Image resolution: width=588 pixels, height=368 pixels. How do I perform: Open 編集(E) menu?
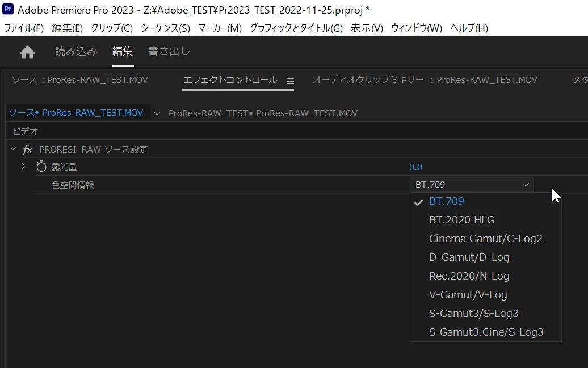(x=67, y=28)
